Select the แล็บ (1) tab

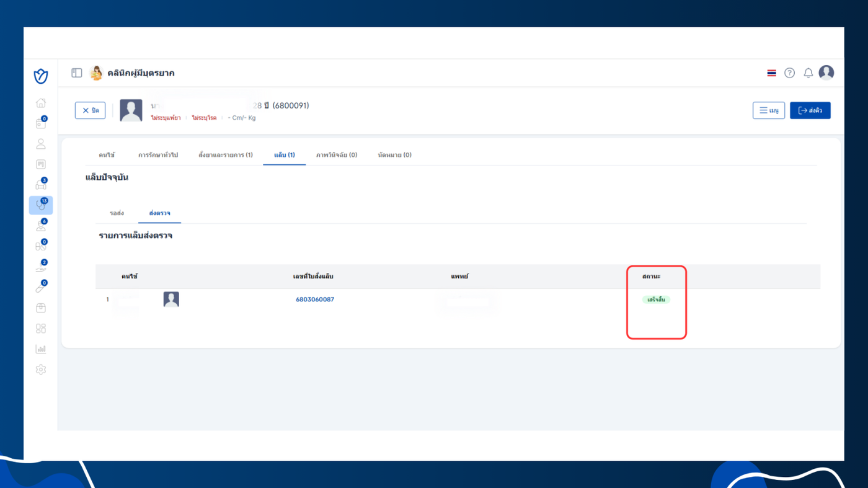[x=285, y=155]
